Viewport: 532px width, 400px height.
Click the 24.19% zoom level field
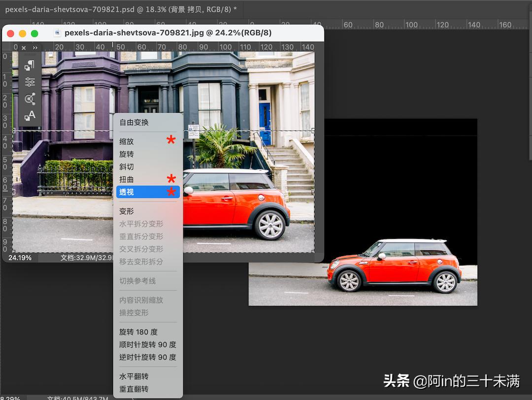[20, 258]
